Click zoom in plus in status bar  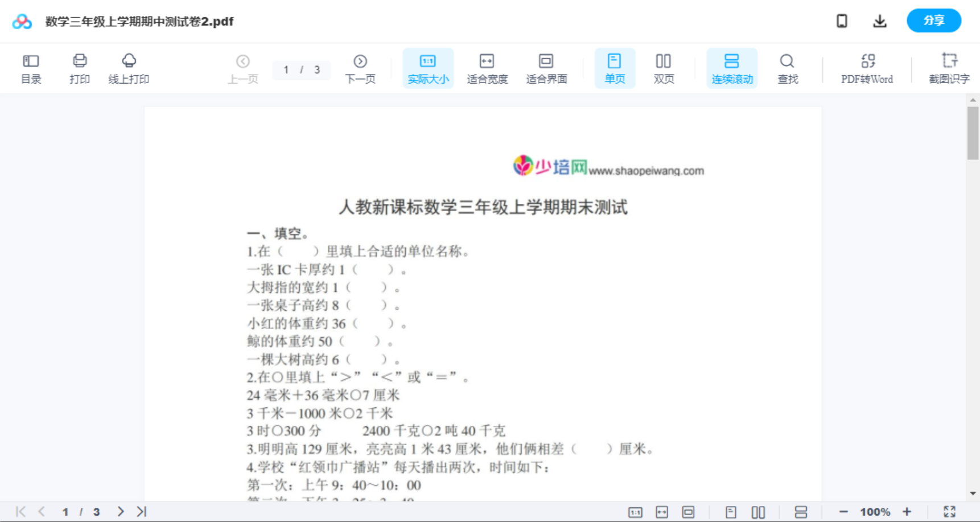[907, 511]
